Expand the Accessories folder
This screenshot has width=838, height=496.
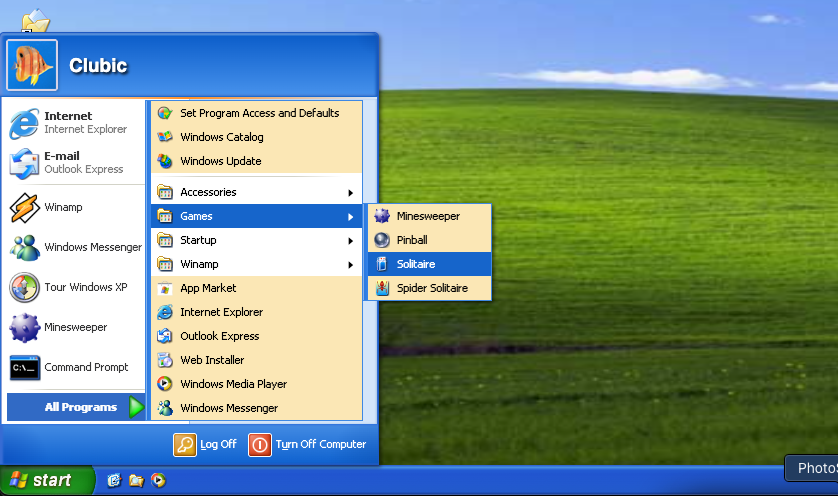point(257,192)
